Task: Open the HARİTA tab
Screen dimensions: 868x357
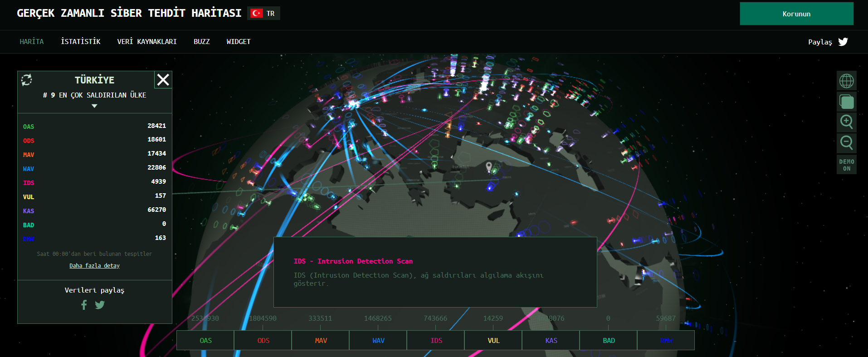Action: [32, 42]
